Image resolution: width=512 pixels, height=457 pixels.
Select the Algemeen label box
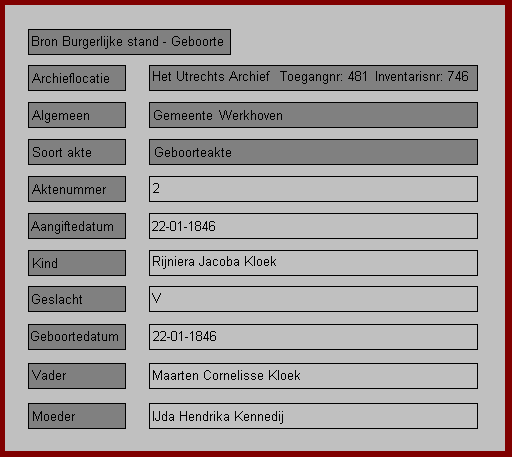tap(77, 115)
